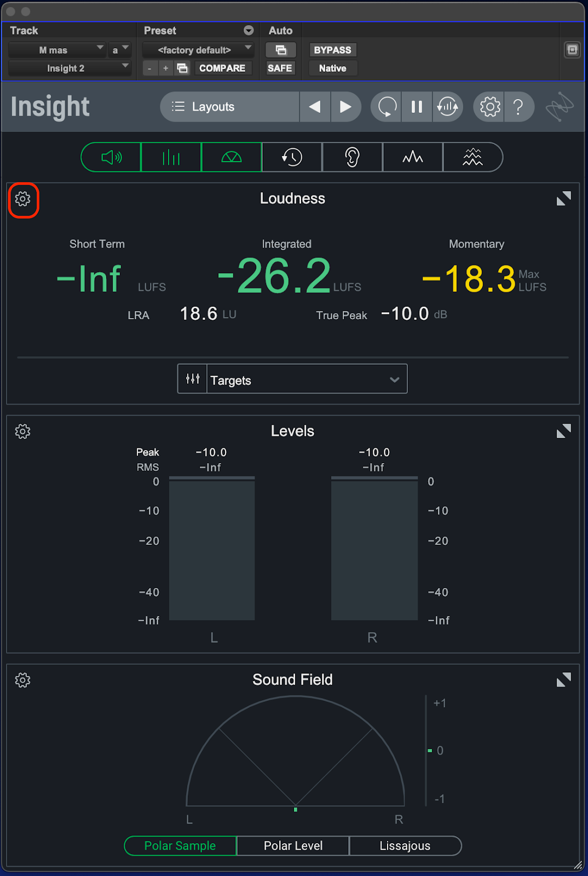
Task: Toggle the COMPARE button
Action: tap(222, 68)
